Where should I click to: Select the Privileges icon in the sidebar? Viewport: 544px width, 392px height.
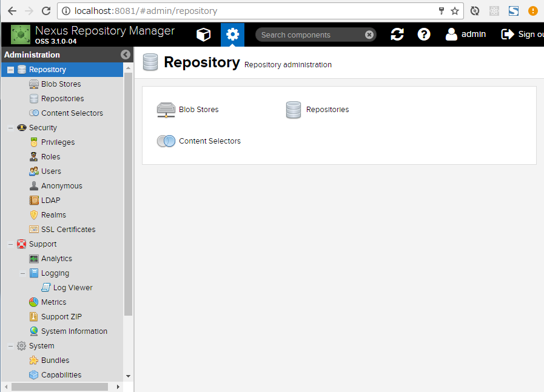pos(33,142)
